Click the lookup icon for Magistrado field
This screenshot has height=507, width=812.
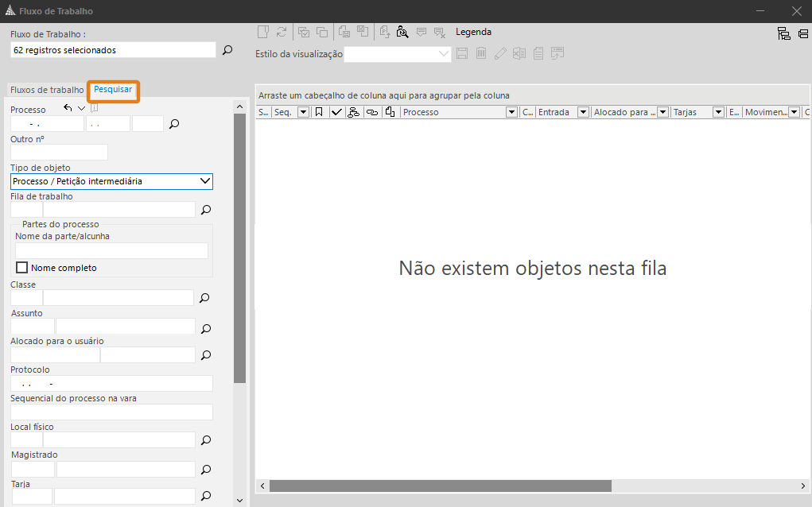pos(205,470)
